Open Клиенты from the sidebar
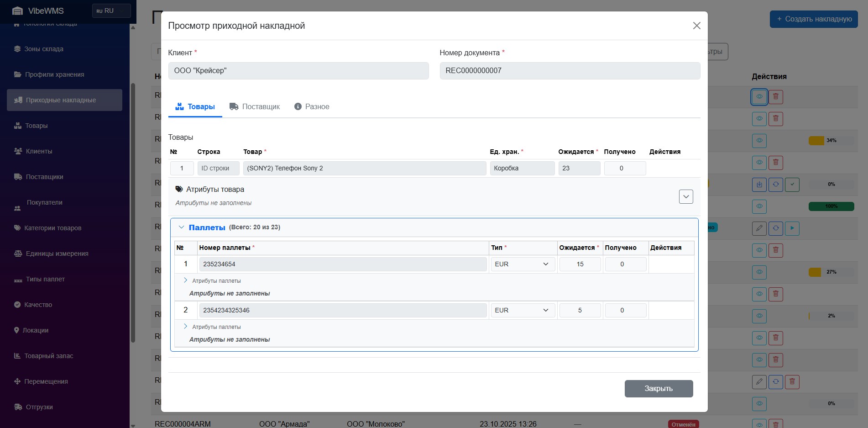868x428 pixels. click(39, 151)
